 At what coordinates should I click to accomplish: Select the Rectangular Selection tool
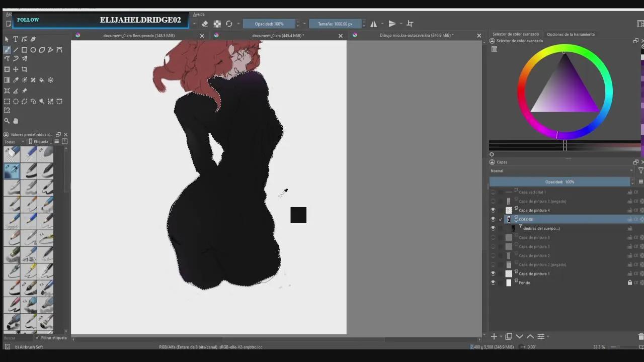[7, 101]
